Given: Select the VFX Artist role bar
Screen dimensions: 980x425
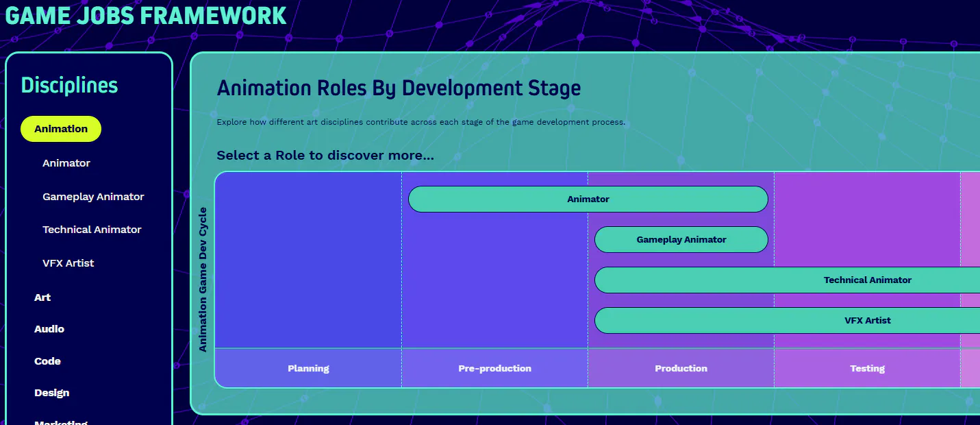Looking at the screenshot, I should click(x=788, y=320).
